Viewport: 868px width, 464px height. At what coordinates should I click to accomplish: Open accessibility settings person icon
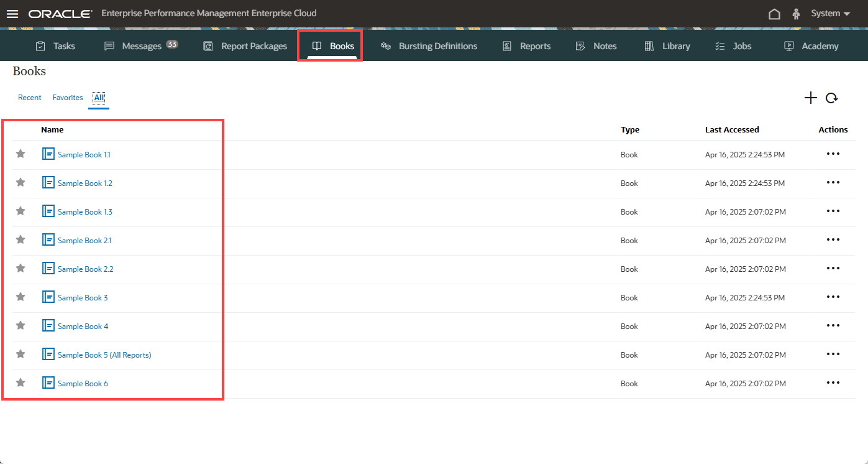[x=796, y=14]
